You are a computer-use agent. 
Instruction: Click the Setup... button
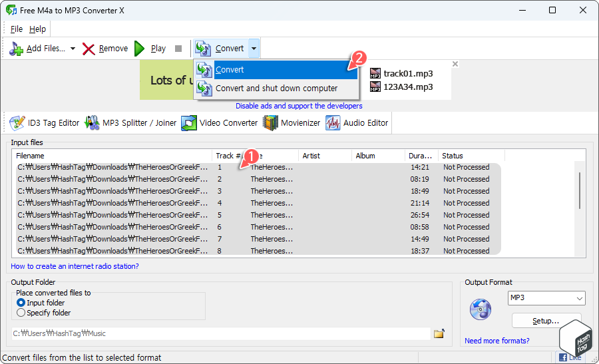[546, 321]
